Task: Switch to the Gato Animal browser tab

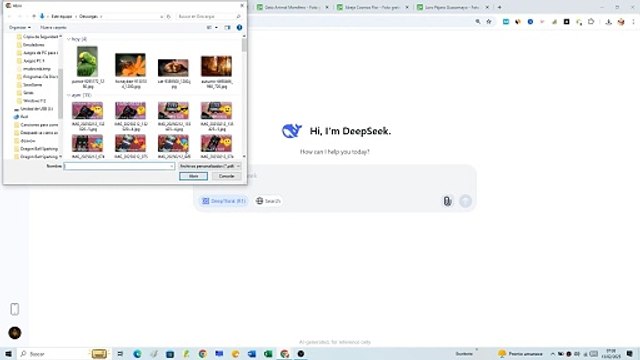Action: point(291,7)
